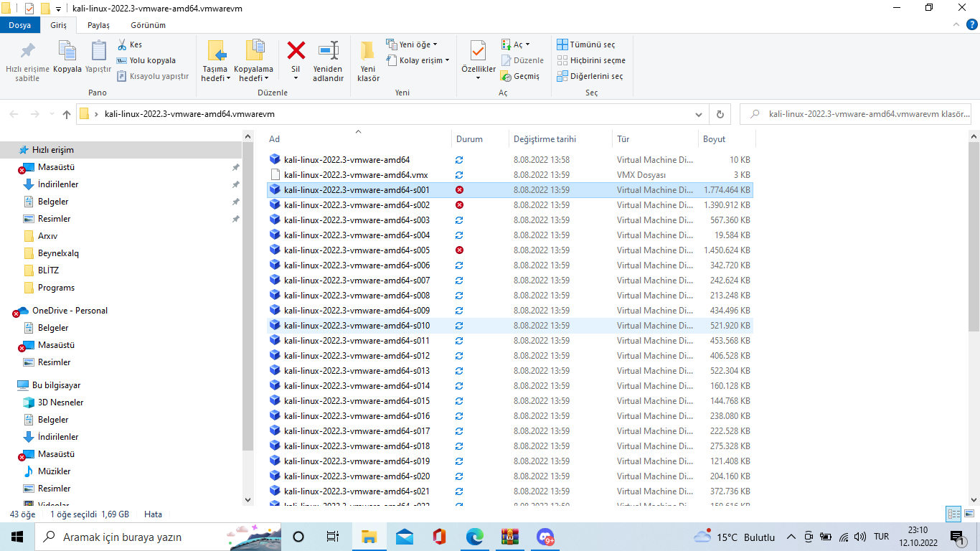Viewport: 980px width, 551px height.
Task: Select file kali-linux-2022.3-vmware-amd64-s005
Action: click(x=510, y=250)
